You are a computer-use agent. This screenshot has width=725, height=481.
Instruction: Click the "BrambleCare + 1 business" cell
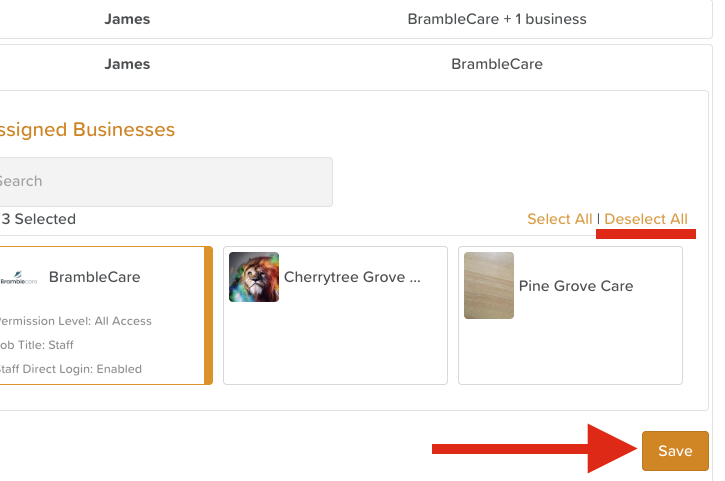(x=497, y=19)
